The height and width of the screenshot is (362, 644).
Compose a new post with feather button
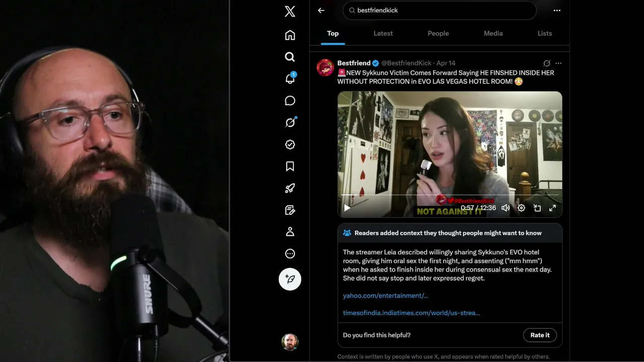[290, 279]
